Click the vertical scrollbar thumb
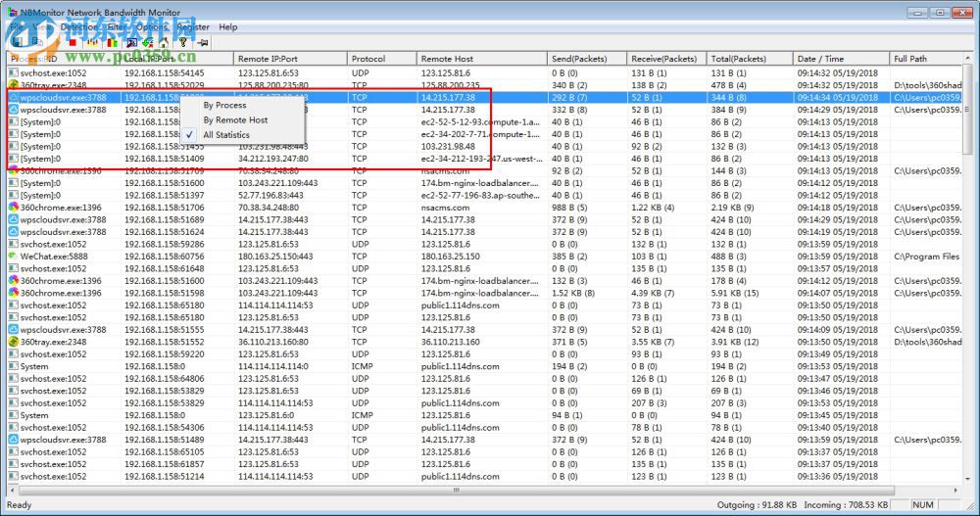Screen dimensions: 980x516 [x=968, y=108]
